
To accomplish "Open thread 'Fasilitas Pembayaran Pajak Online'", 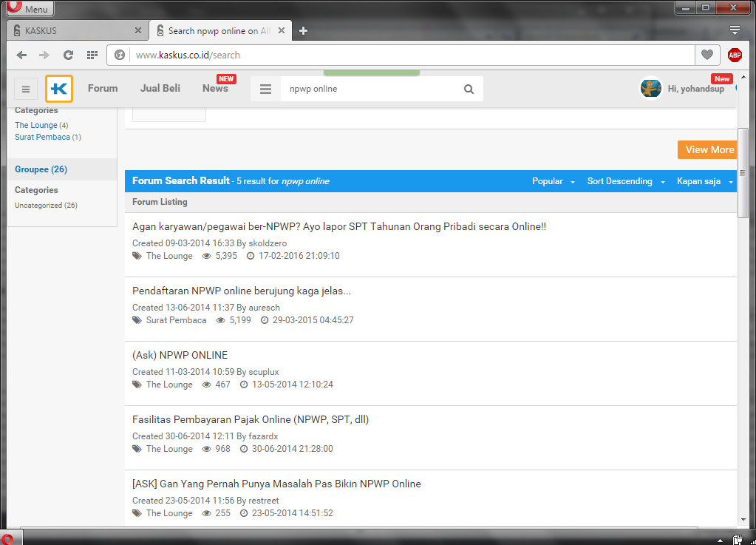I will [251, 419].
